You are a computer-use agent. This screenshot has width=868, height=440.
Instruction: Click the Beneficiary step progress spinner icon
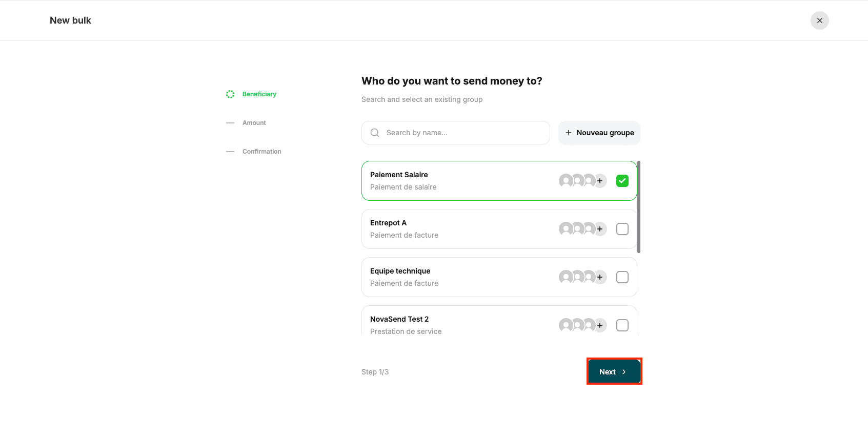[x=230, y=94]
